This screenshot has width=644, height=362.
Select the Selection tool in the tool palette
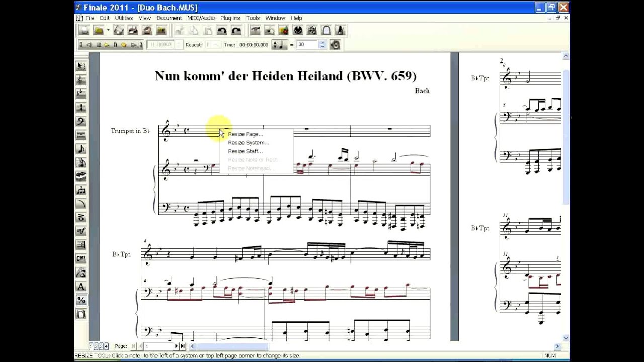tap(80, 66)
